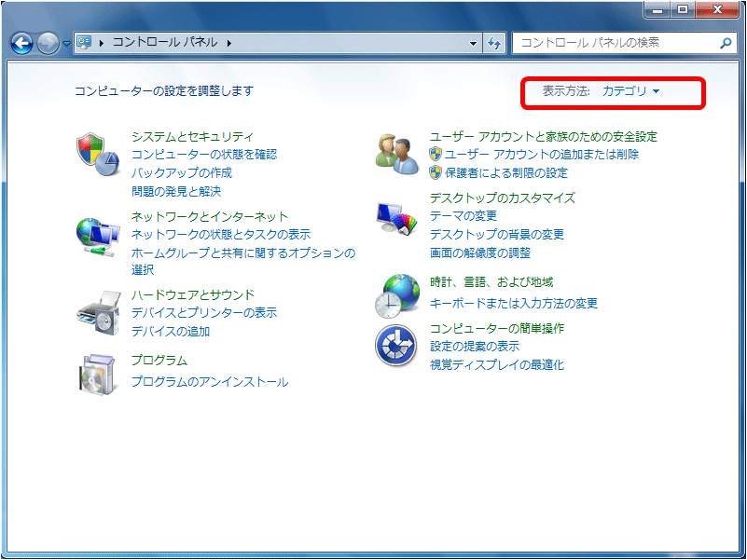This screenshot has width=747, height=560.
Task: Open the recent pages dropdown arrow
Action: pos(67,44)
